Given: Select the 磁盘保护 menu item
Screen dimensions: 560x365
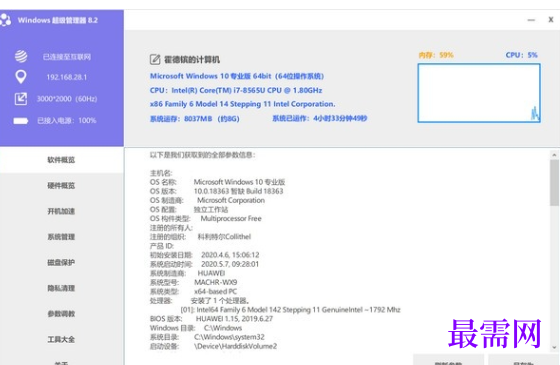Looking at the screenshot, I should pos(61,262).
